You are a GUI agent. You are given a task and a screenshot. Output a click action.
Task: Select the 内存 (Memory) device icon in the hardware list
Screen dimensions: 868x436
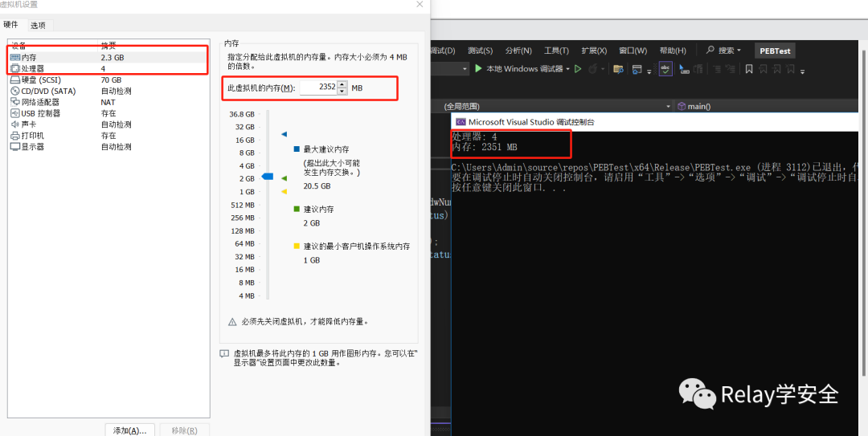pos(15,57)
